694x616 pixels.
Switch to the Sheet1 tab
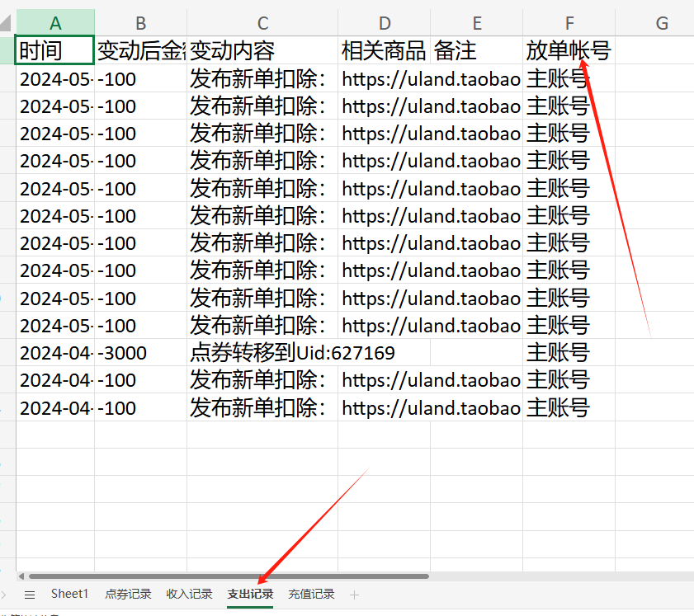coord(69,594)
